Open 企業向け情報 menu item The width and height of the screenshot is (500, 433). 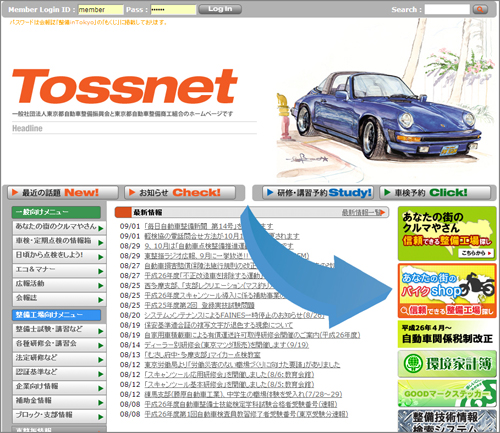[x=59, y=387]
